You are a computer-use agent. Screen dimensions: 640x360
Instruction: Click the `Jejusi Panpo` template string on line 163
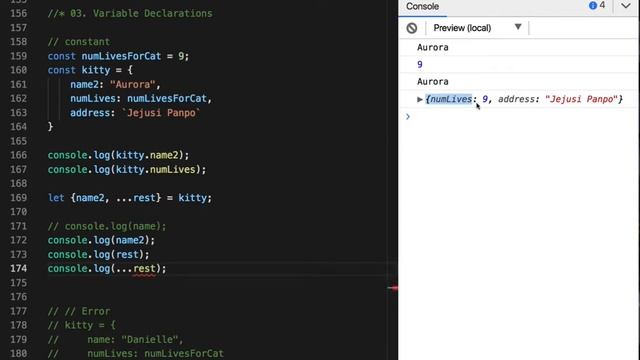161,113
